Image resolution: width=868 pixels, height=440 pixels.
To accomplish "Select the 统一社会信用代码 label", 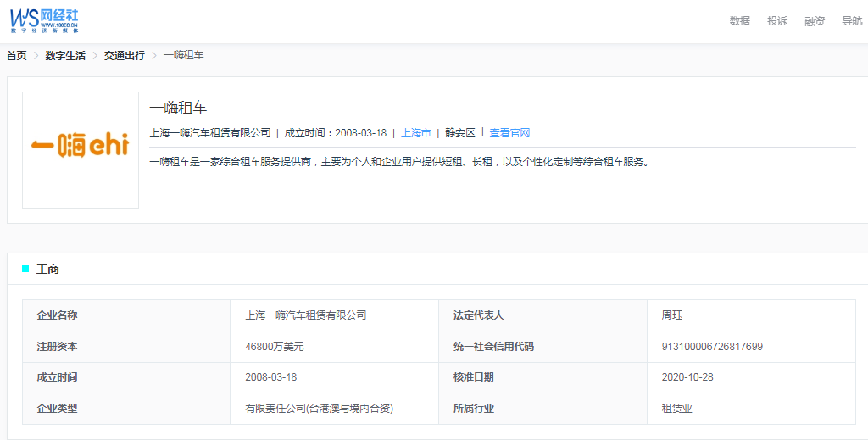I will pos(494,347).
